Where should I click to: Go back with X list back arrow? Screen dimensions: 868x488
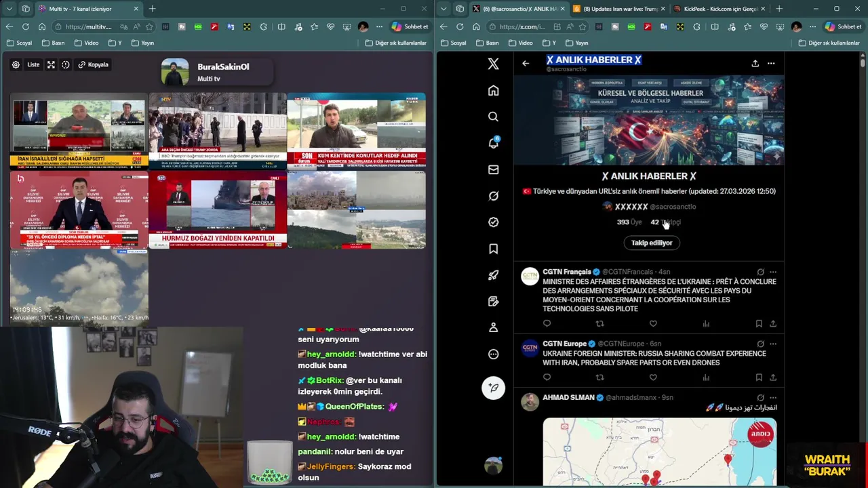[x=526, y=63]
